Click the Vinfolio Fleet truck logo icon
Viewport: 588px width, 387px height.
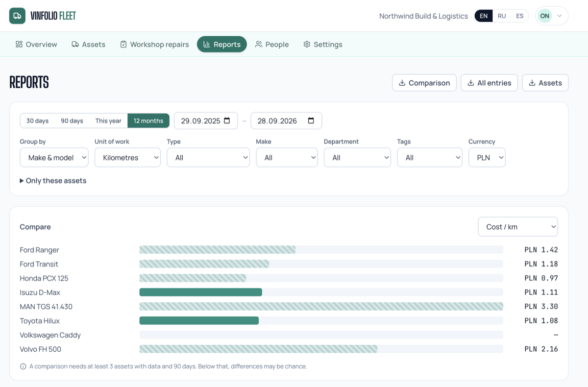tap(17, 16)
